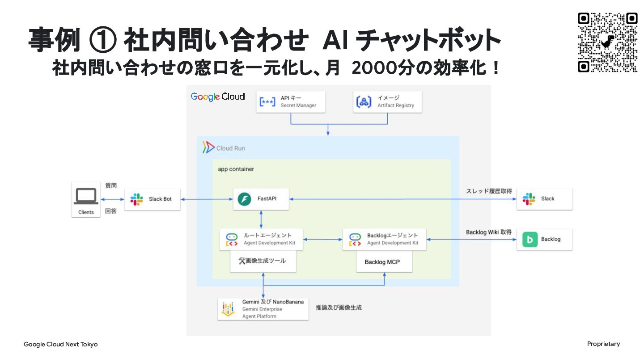Click the 'Slack Bot' text

[x=160, y=198]
